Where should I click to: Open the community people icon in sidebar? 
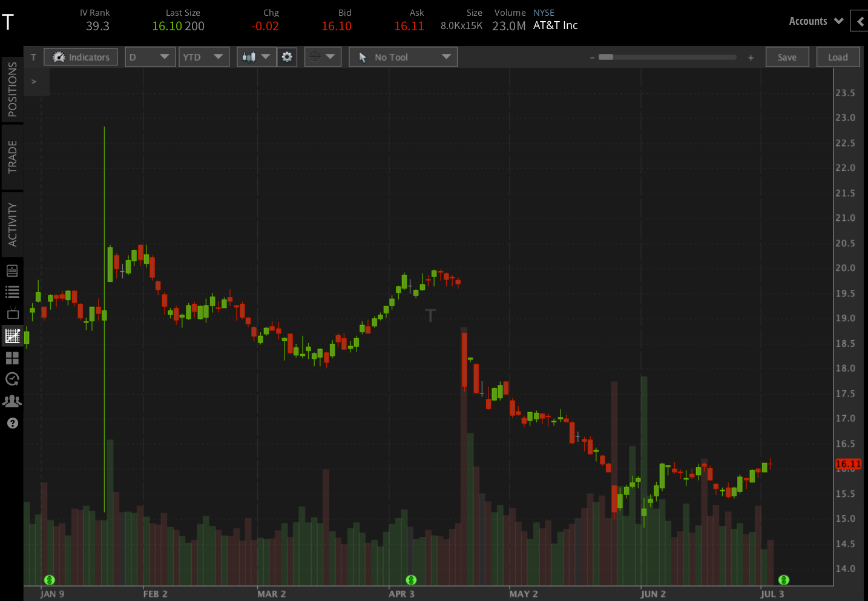pyautogui.click(x=12, y=401)
